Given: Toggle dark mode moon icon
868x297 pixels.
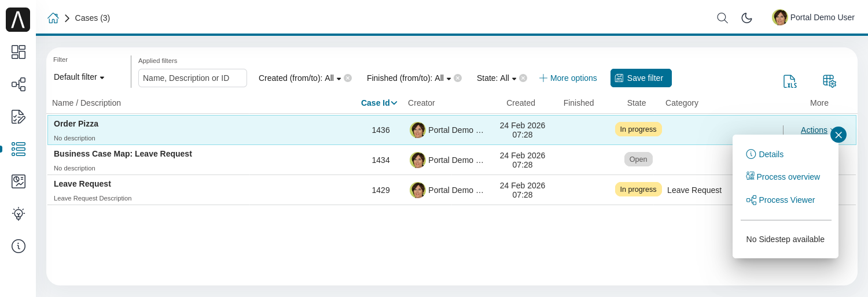Looking at the screenshot, I should coord(746,18).
